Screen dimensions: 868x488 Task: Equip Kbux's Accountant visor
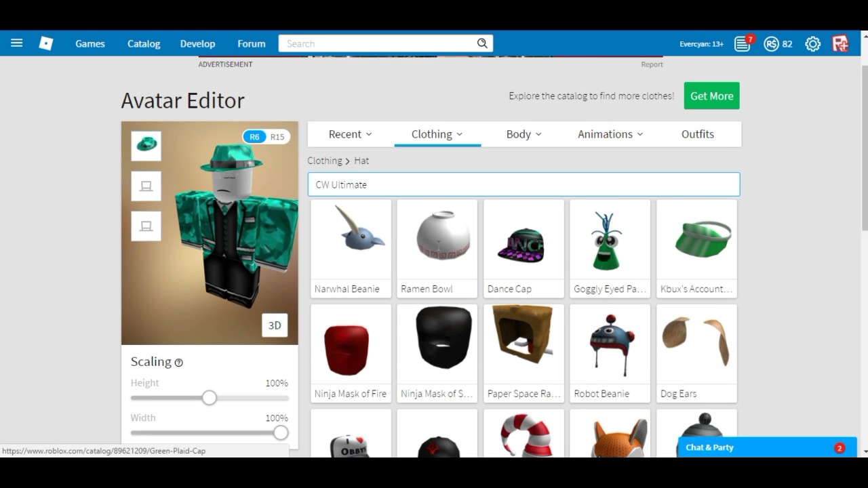(697, 239)
